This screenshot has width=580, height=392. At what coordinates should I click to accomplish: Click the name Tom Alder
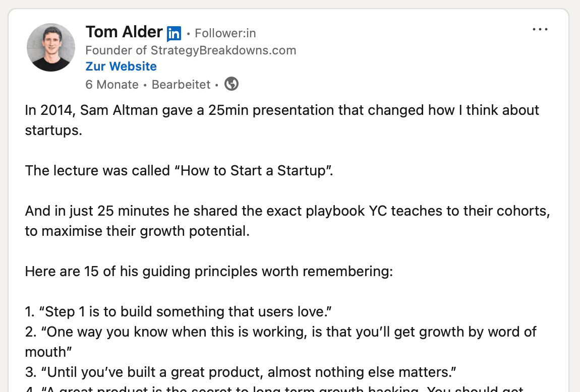[124, 32]
